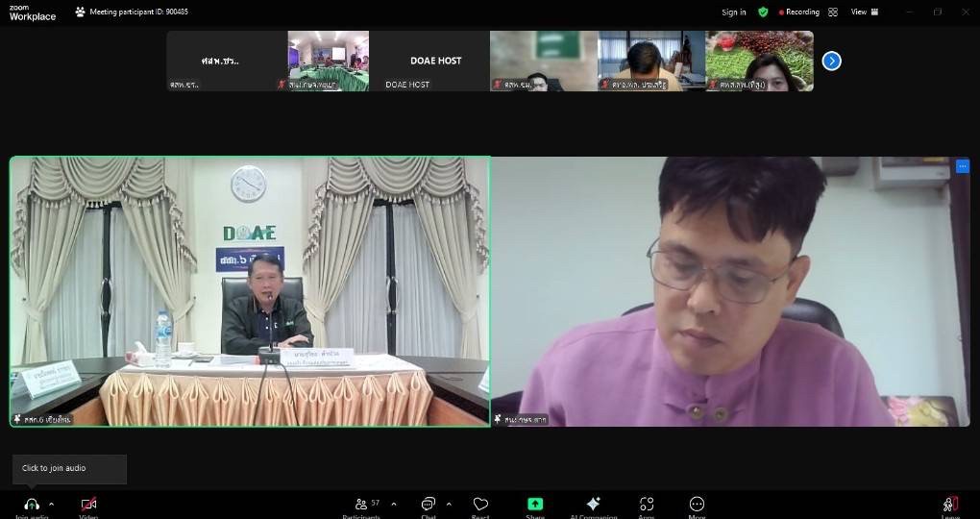This screenshot has height=519, width=980.
Task: Expand audio options chevron beside Join audio
Action: point(51,505)
